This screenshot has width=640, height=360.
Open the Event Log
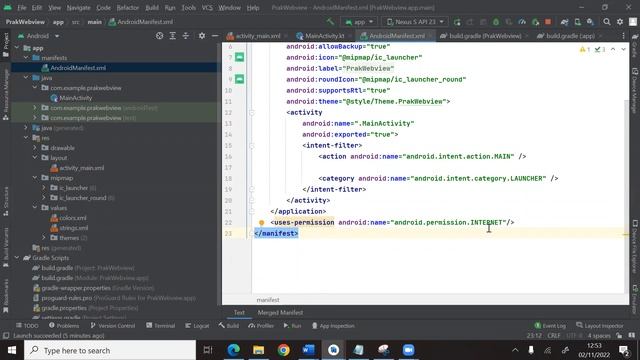(x=550, y=326)
